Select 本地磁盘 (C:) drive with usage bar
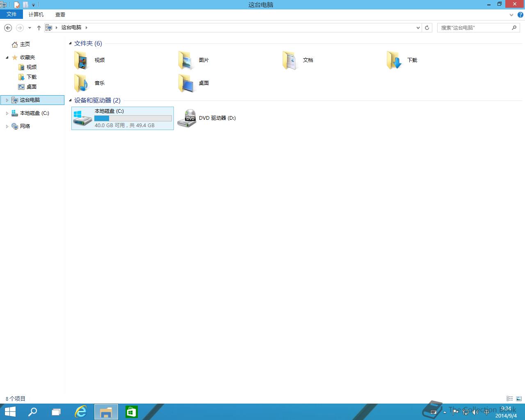The height and width of the screenshot is (420, 525). pyautogui.click(x=123, y=118)
